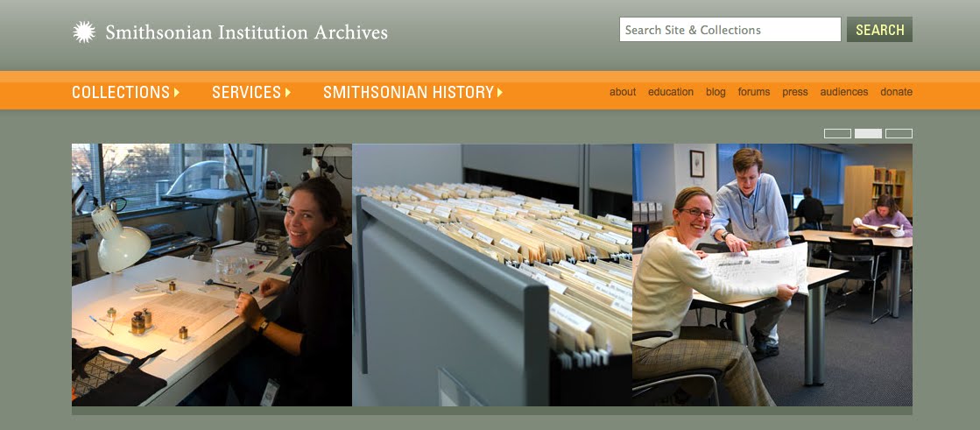Expand the Smithsonian History menu arrow
980x430 pixels.
point(500,93)
